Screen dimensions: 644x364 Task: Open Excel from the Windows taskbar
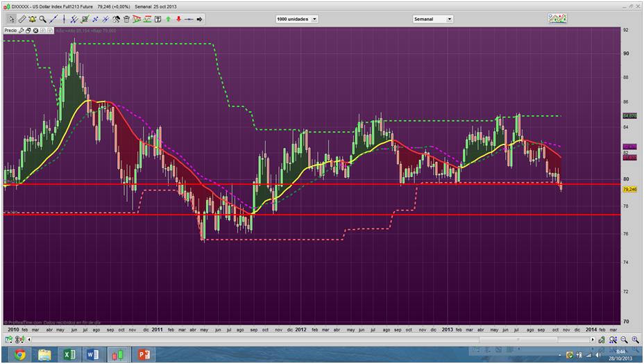[69, 355]
